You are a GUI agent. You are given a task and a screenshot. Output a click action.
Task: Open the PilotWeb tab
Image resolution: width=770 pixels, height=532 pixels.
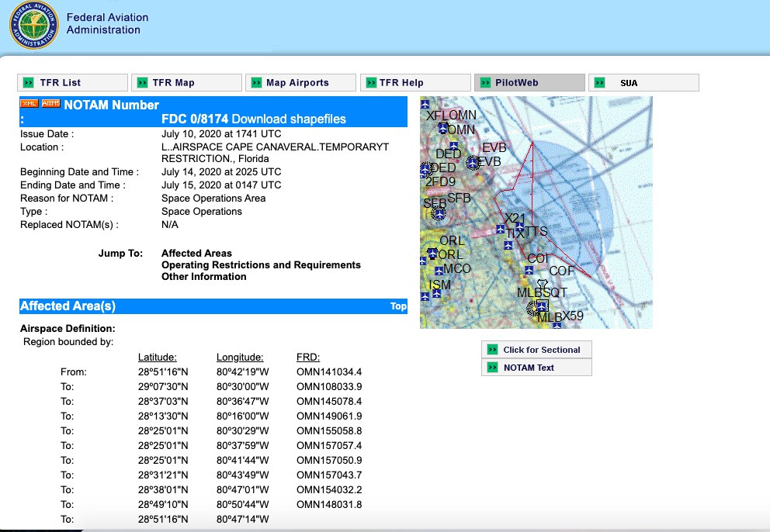[529, 82]
